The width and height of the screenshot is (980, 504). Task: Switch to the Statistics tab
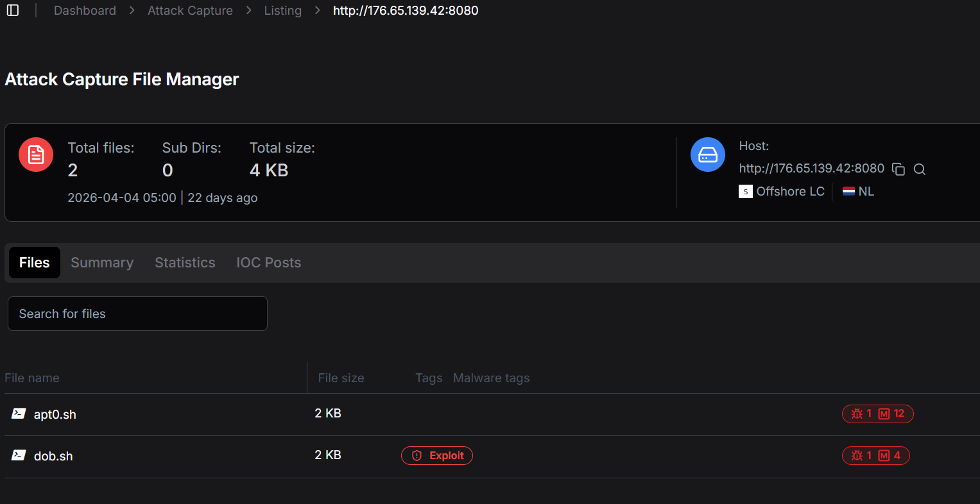[x=185, y=263]
